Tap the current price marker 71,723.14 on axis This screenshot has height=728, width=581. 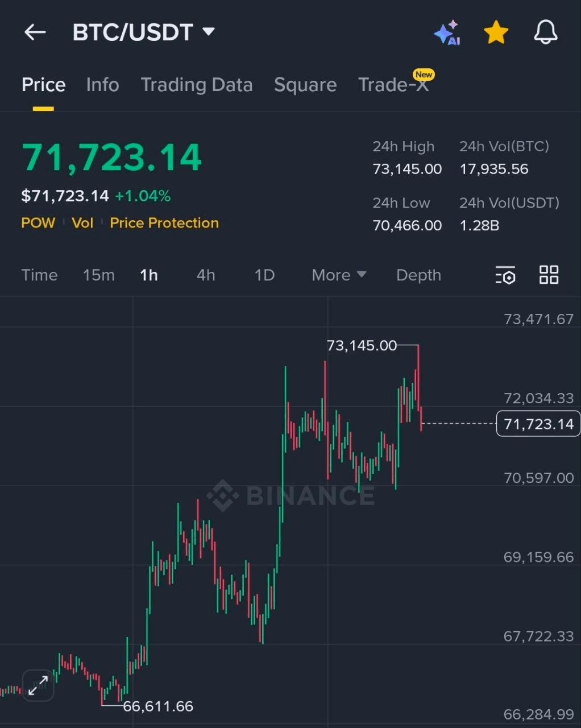pos(538,424)
